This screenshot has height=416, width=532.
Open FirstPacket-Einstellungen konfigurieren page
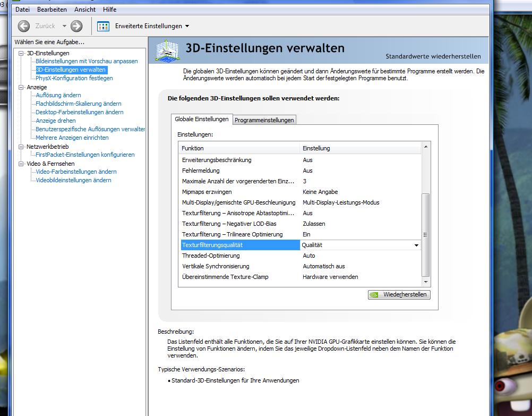tap(85, 155)
